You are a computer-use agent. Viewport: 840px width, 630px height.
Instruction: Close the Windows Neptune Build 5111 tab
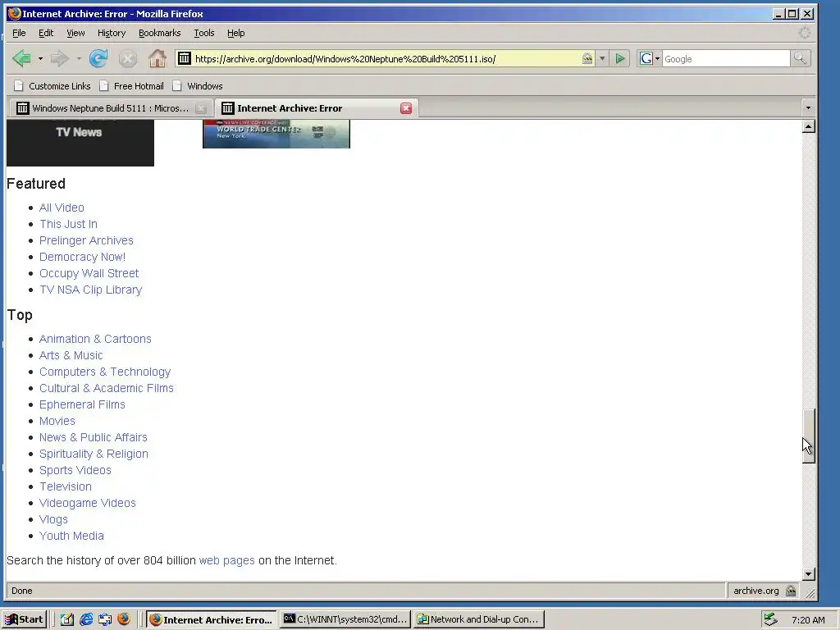click(x=201, y=108)
